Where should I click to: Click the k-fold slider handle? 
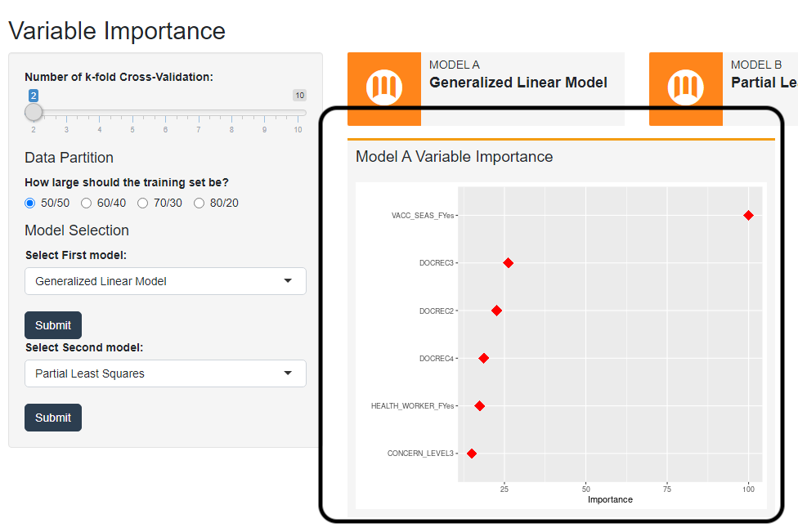tap(34, 112)
